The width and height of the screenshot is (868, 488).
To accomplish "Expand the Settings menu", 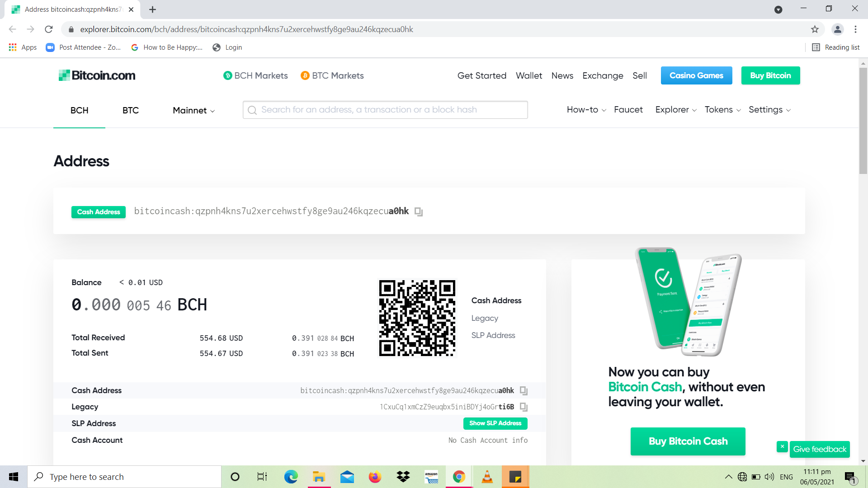I will [x=769, y=110].
